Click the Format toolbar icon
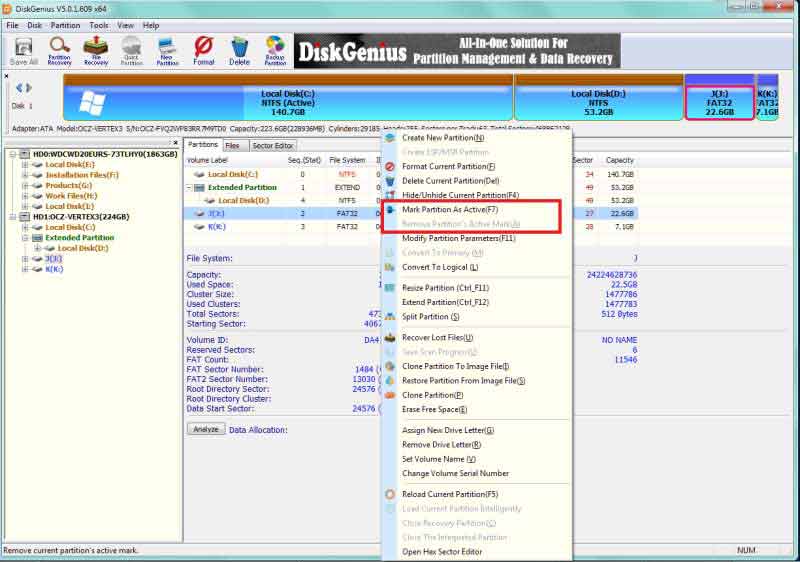Image resolution: width=800 pixels, height=562 pixels. (x=204, y=52)
